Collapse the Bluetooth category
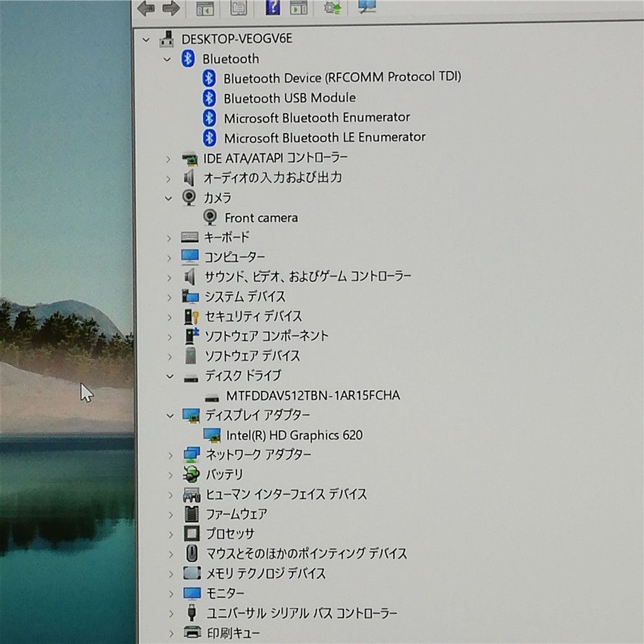This screenshot has height=644, width=644. click(167, 59)
